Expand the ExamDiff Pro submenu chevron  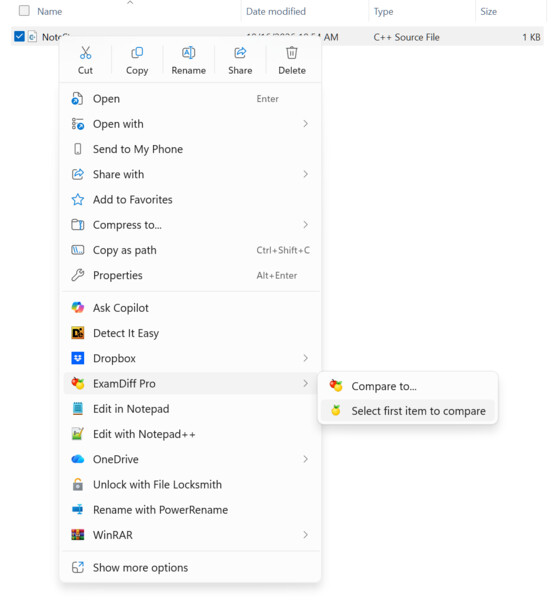pyautogui.click(x=306, y=383)
